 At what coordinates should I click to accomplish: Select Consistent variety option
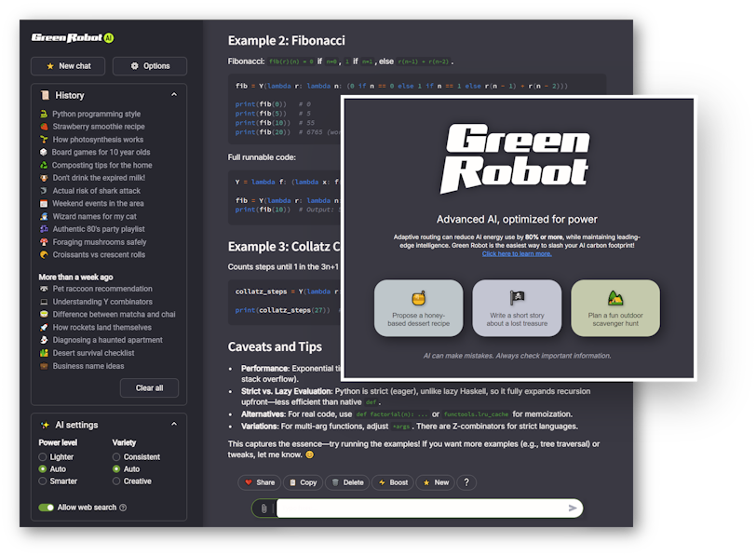pos(116,456)
